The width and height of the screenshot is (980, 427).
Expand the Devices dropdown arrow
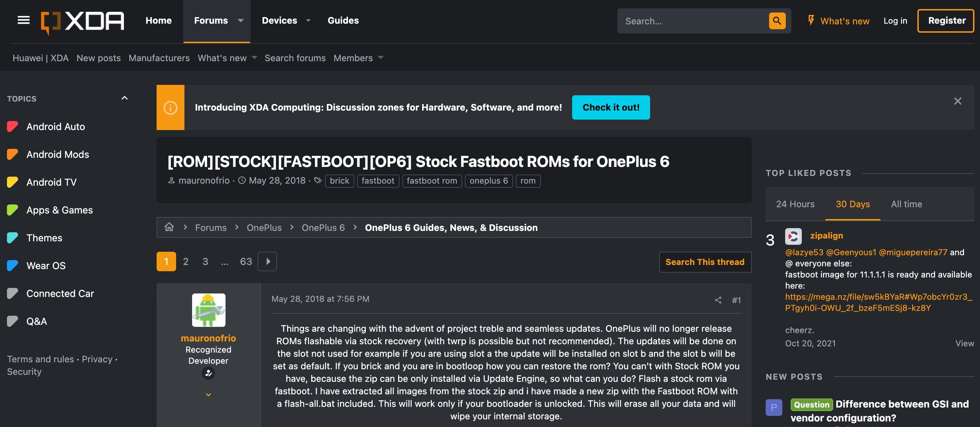click(308, 21)
